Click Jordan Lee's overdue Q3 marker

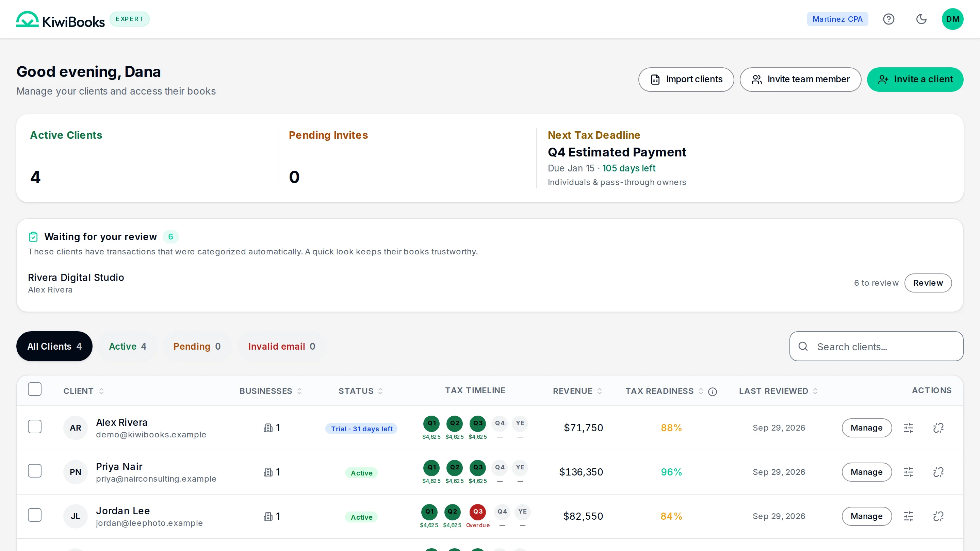[x=478, y=512]
